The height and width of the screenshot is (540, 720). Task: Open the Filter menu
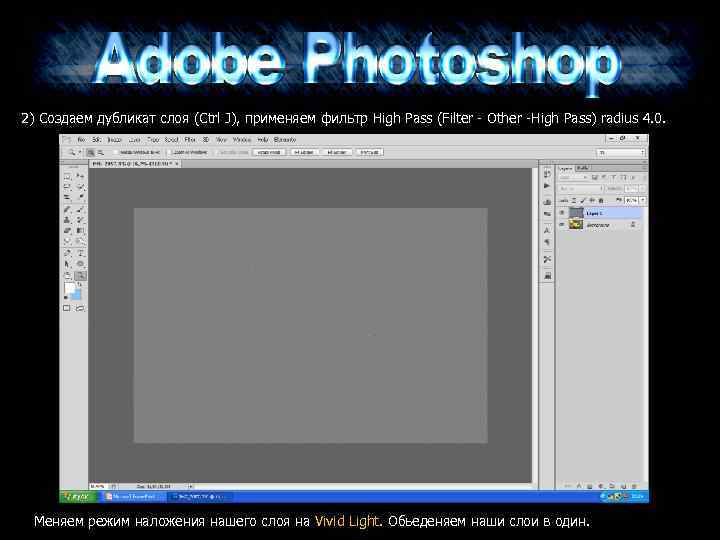click(x=190, y=140)
